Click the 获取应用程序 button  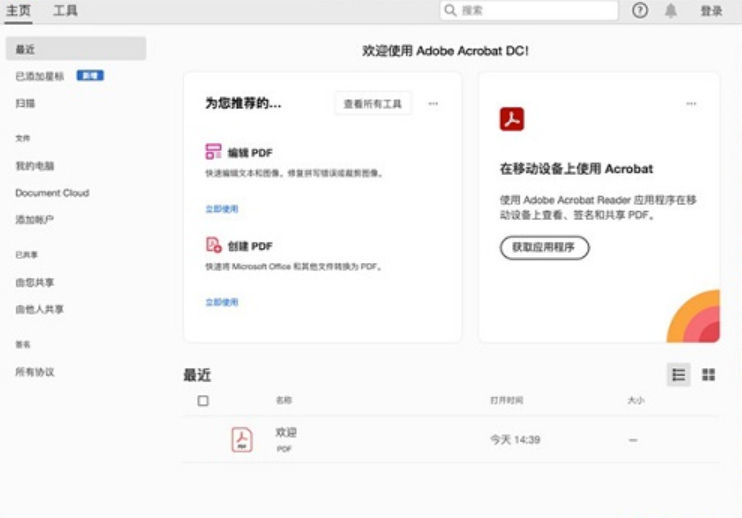[544, 247]
